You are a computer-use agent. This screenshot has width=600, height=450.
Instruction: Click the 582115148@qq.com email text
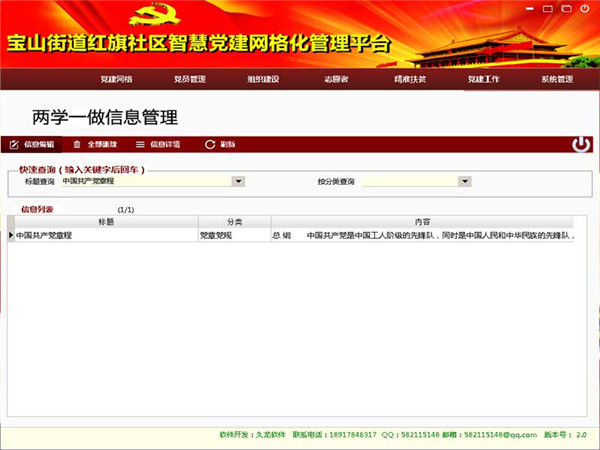pyautogui.click(x=501, y=435)
